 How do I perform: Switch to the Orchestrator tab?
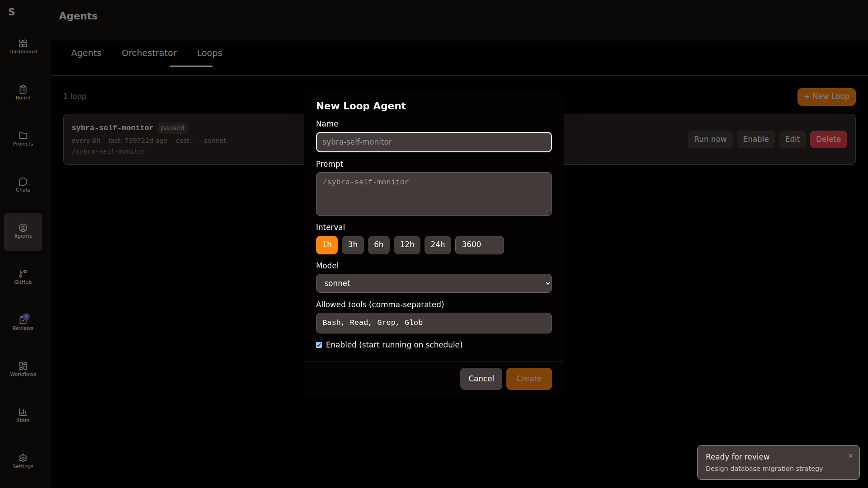(x=148, y=53)
